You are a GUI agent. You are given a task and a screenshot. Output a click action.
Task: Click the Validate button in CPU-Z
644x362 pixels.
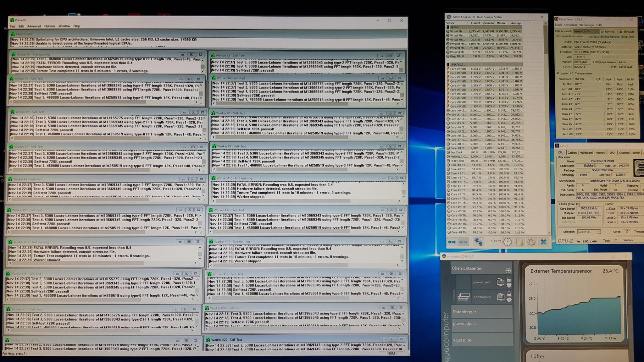click(628, 240)
